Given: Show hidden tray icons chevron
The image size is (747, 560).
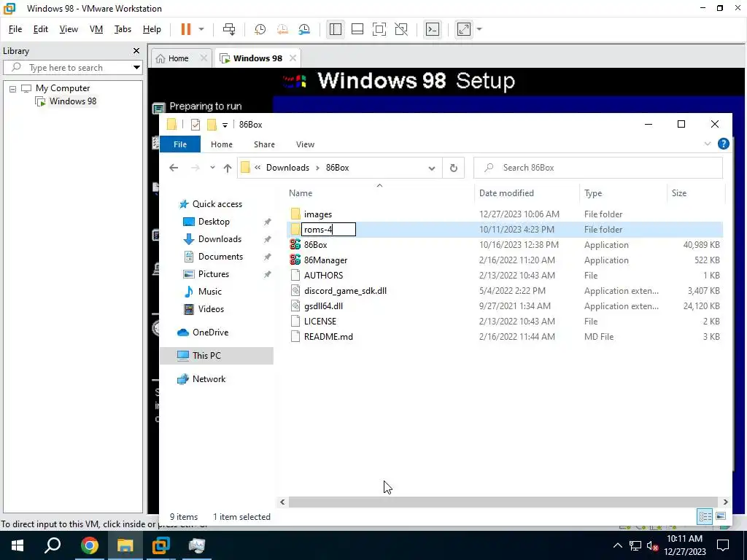Looking at the screenshot, I should pos(617,545).
